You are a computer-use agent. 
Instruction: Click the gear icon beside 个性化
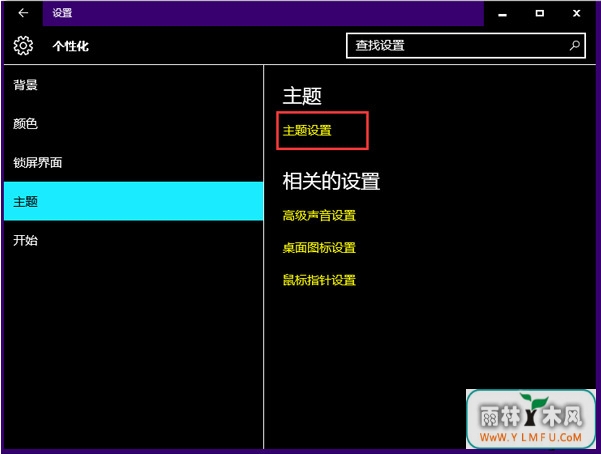(23, 46)
